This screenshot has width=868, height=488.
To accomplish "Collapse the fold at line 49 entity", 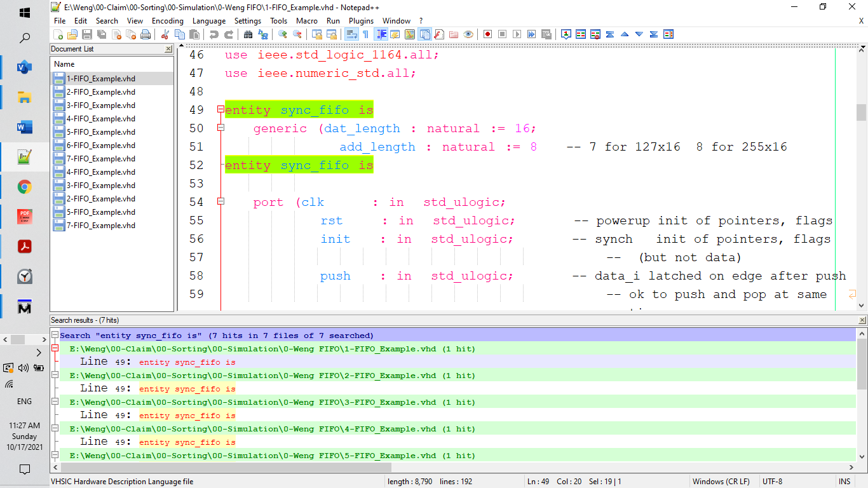I will click(x=220, y=110).
